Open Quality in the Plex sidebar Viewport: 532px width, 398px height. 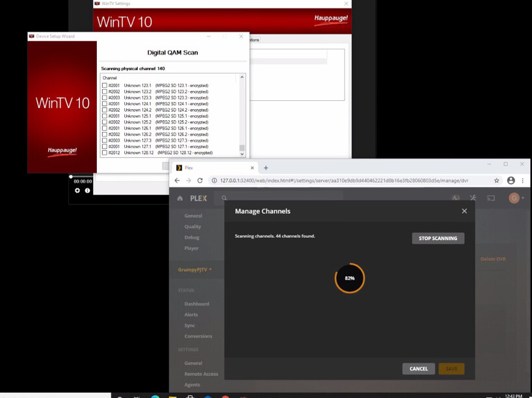(x=193, y=227)
